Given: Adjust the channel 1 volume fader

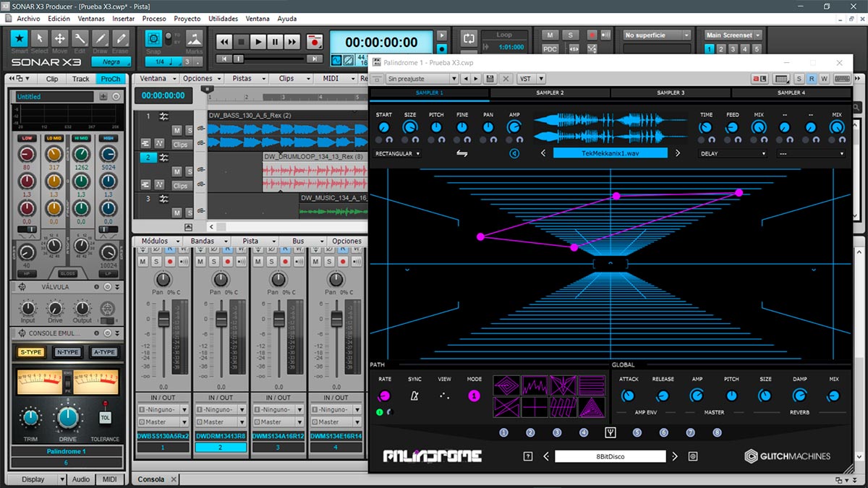Looking at the screenshot, I should (x=163, y=319).
